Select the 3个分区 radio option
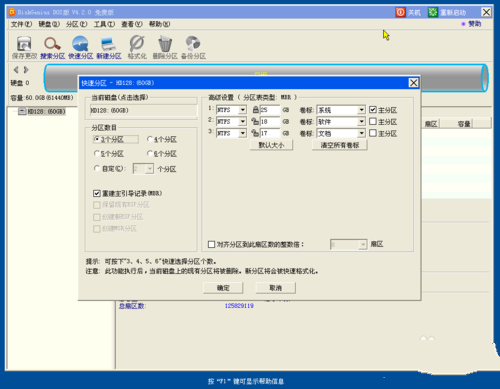 click(x=97, y=139)
